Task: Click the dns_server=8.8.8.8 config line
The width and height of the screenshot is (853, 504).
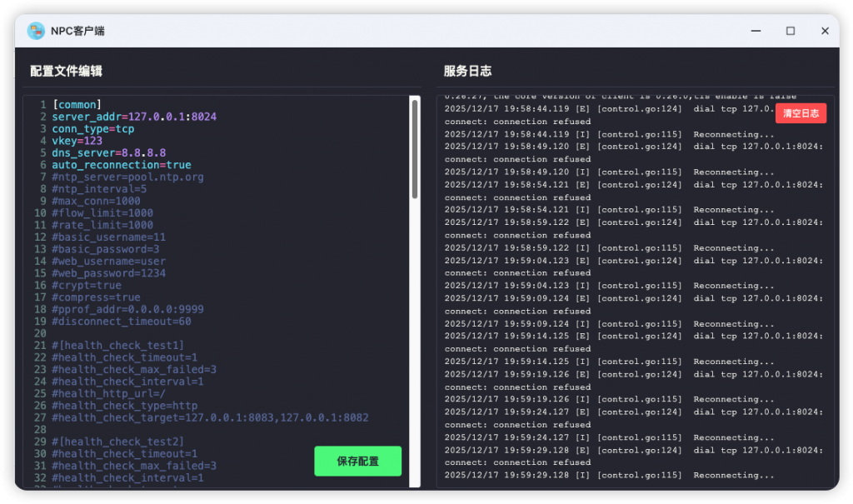Action: coord(108,153)
